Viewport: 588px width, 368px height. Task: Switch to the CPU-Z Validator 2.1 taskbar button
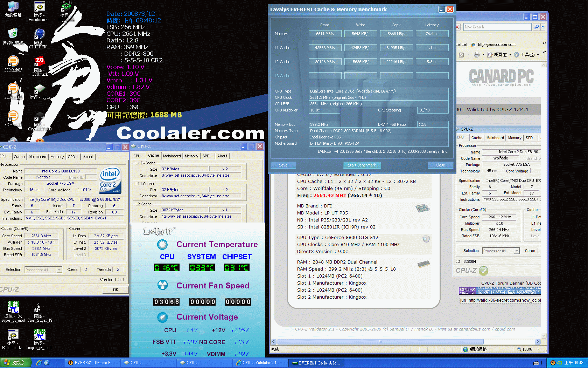[x=260, y=363]
